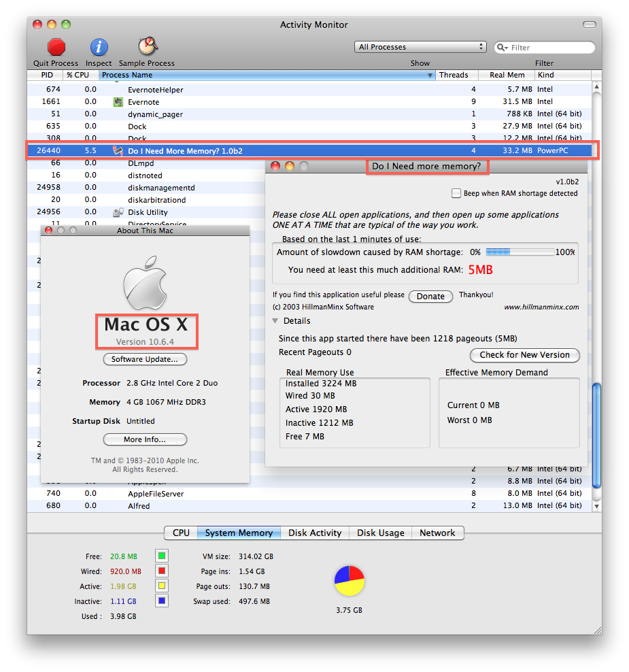Click the resize grip of Activity Monitor window

click(x=597, y=630)
